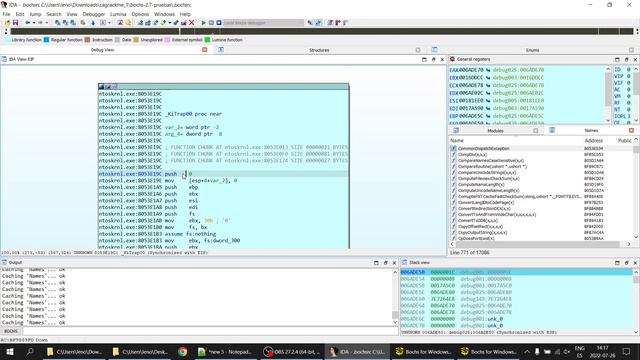Open the Options menu
The image size is (640, 360).
tap(140, 14)
